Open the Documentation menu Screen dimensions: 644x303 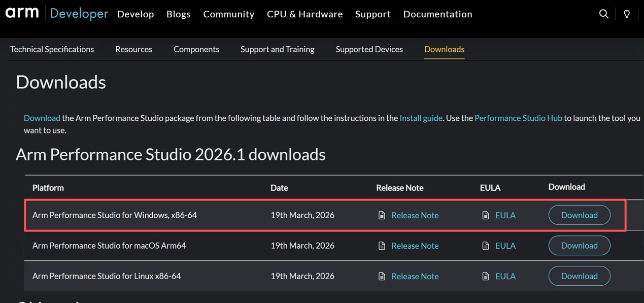(x=438, y=14)
